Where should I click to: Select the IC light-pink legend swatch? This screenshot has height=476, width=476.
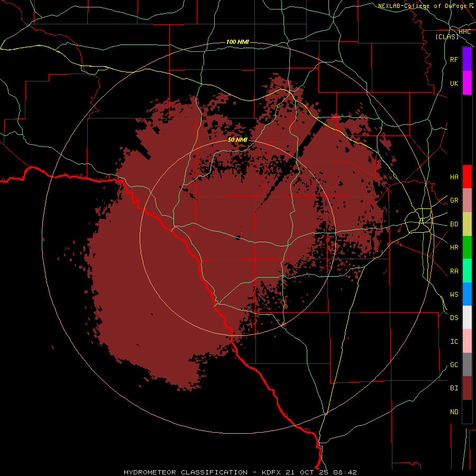(467, 341)
